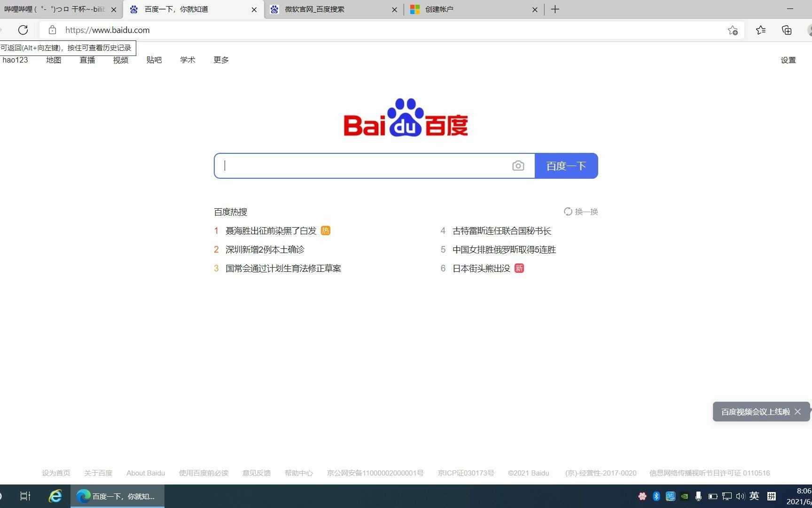Click the 设为首页 footer link

click(56, 473)
